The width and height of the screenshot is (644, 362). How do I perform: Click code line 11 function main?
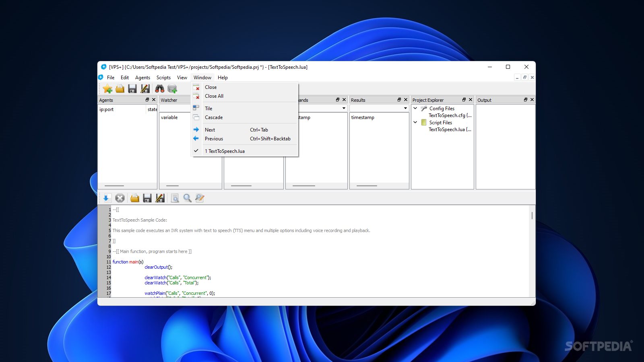pyautogui.click(x=128, y=262)
